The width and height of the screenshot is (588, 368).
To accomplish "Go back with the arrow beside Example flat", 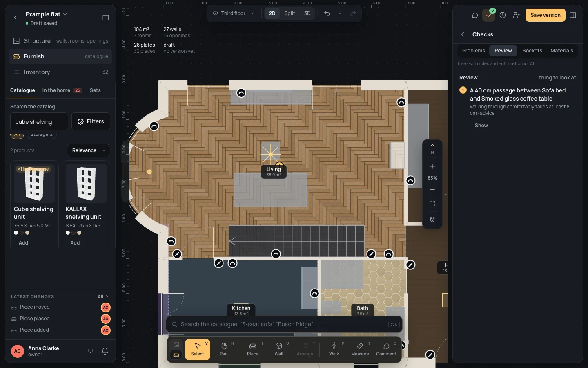I will pos(15,18).
